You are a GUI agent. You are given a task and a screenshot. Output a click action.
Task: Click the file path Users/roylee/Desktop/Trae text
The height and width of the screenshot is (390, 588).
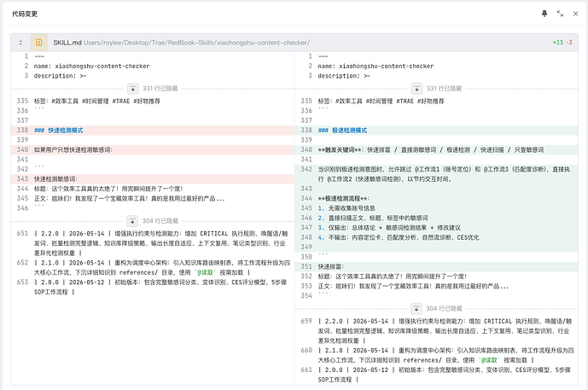(x=196, y=43)
